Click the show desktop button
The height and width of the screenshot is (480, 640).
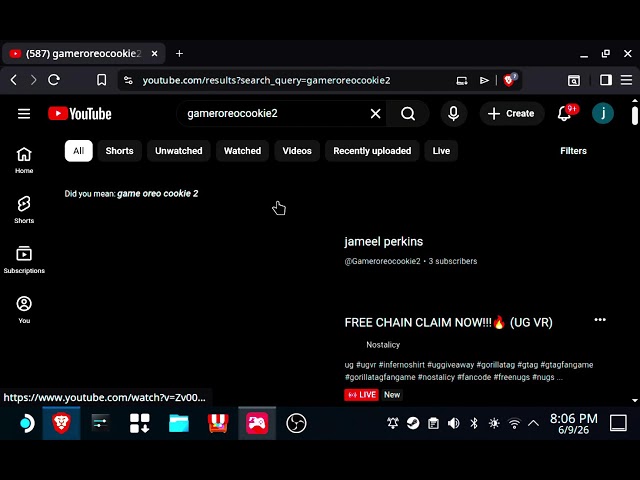(618, 423)
